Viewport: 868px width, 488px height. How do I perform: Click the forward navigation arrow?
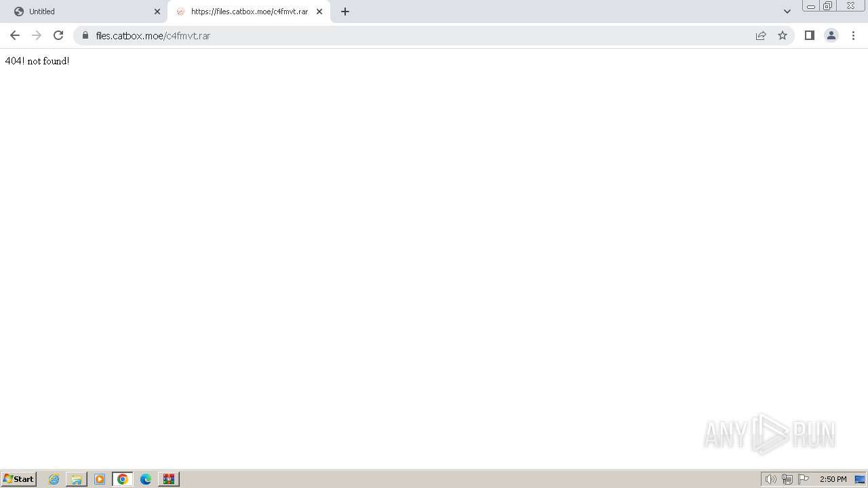[x=37, y=35]
